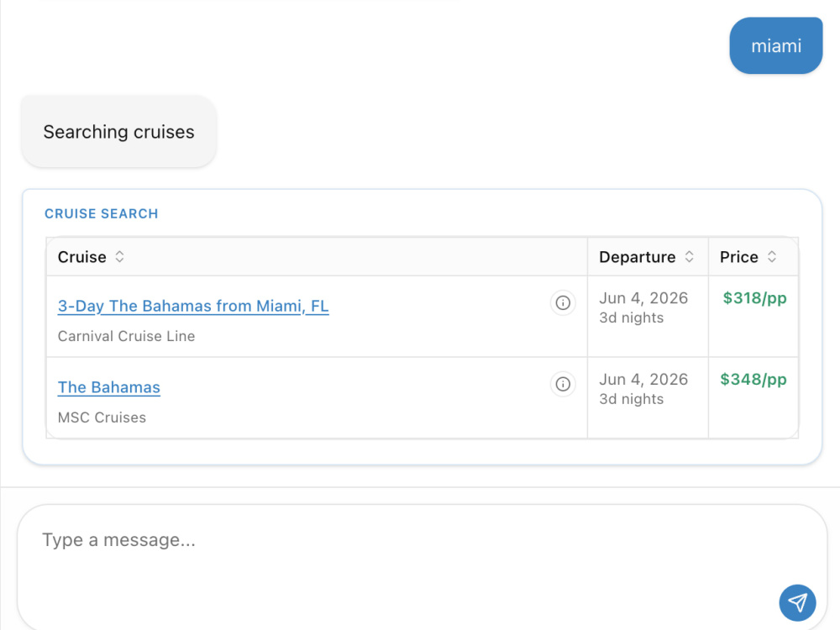Click the miami chat message bubble
The width and height of the screenshot is (840, 630).
point(775,45)
